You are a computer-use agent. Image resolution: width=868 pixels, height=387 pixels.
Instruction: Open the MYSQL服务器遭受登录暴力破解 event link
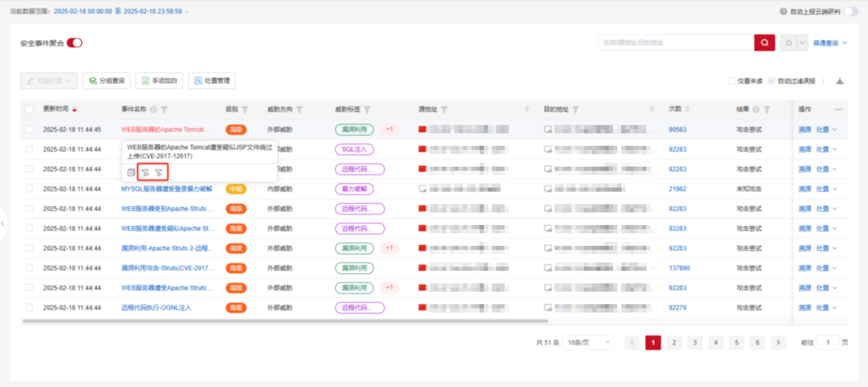coord(166,189)
